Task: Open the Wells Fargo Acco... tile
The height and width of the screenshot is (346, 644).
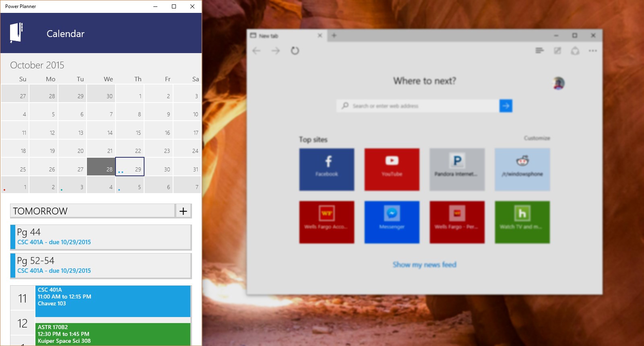Action: coord(327,222)
